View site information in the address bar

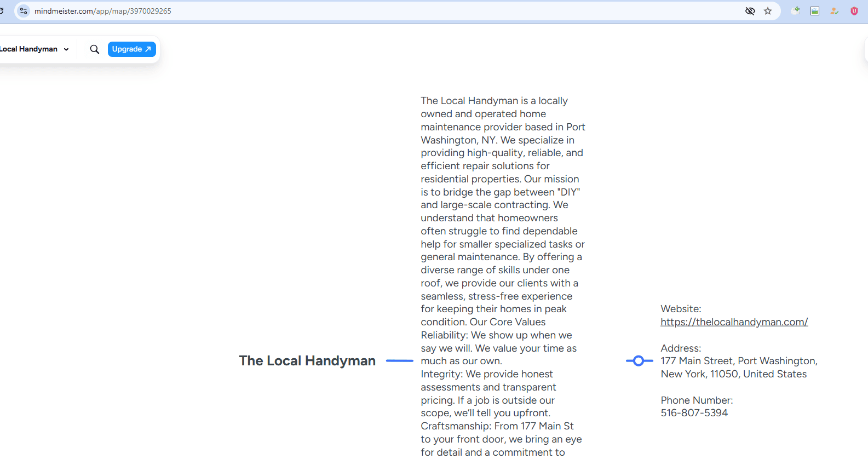(x=24, y=11)
